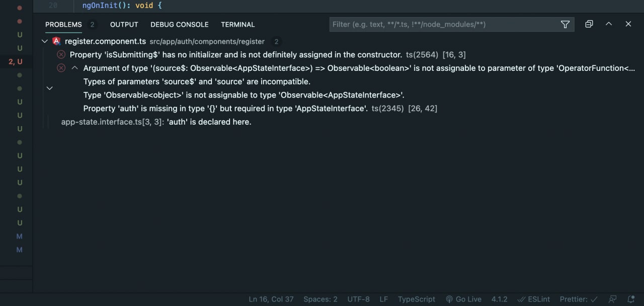Collapse the register.component.ts problems group
Viewport: 644px width, 306px height.
(45, 41)
